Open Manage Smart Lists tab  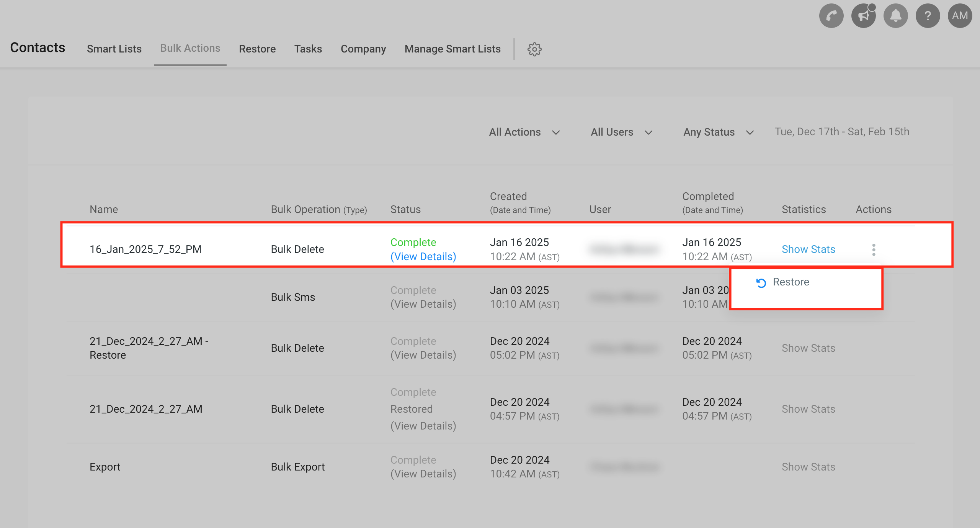(x=452, y=49)
